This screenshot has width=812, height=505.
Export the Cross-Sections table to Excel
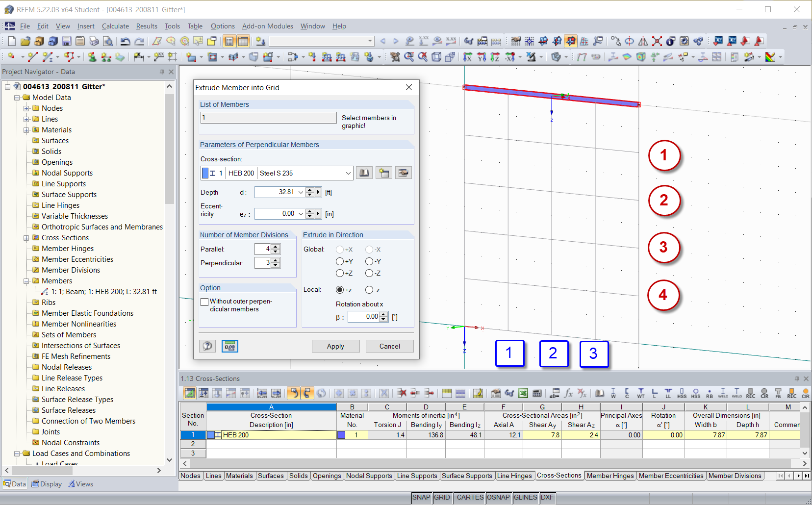[x=523, y=393]
